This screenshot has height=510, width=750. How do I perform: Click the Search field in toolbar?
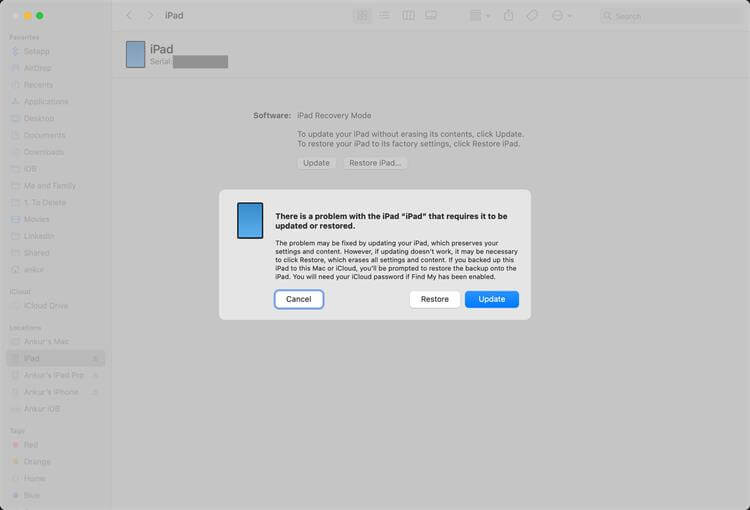(670, 16)
